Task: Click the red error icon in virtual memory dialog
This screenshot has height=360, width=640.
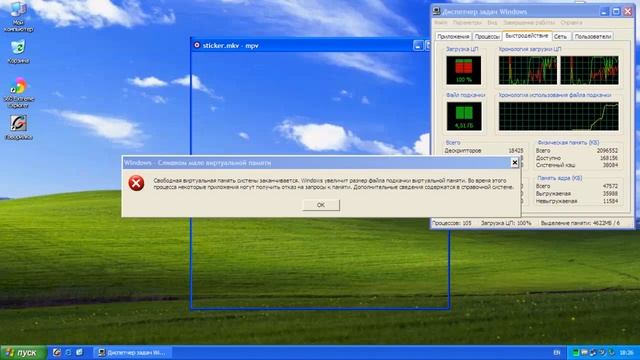Action: (136, 183)
